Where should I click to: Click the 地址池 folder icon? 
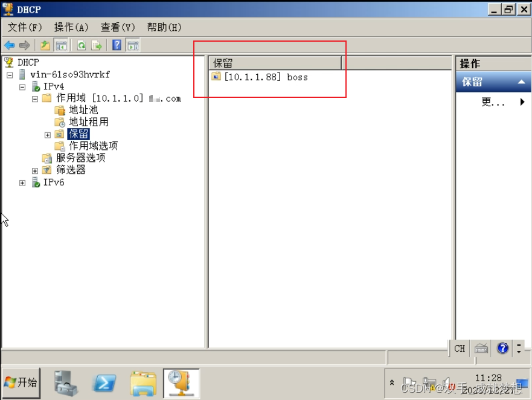coord(60,110)
